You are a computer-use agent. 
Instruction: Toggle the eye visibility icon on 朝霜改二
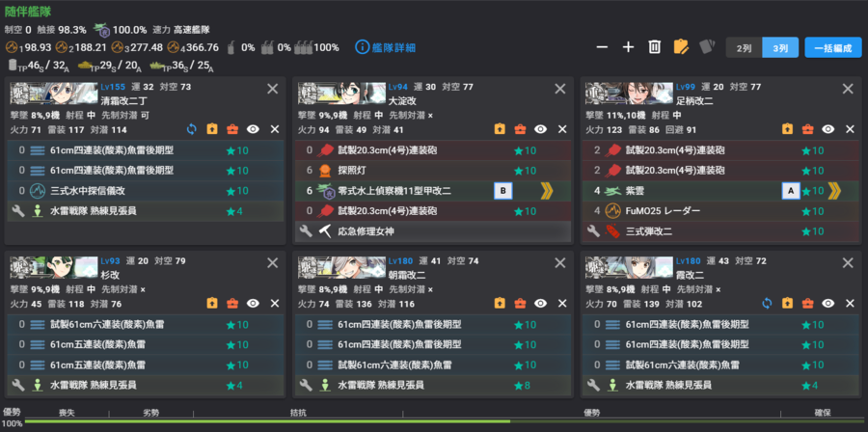(x=541, y=303)
